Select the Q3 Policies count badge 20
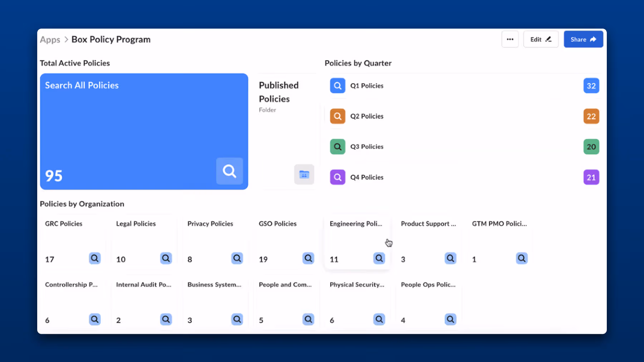This screenshot has height=362, width=644. 591,147
